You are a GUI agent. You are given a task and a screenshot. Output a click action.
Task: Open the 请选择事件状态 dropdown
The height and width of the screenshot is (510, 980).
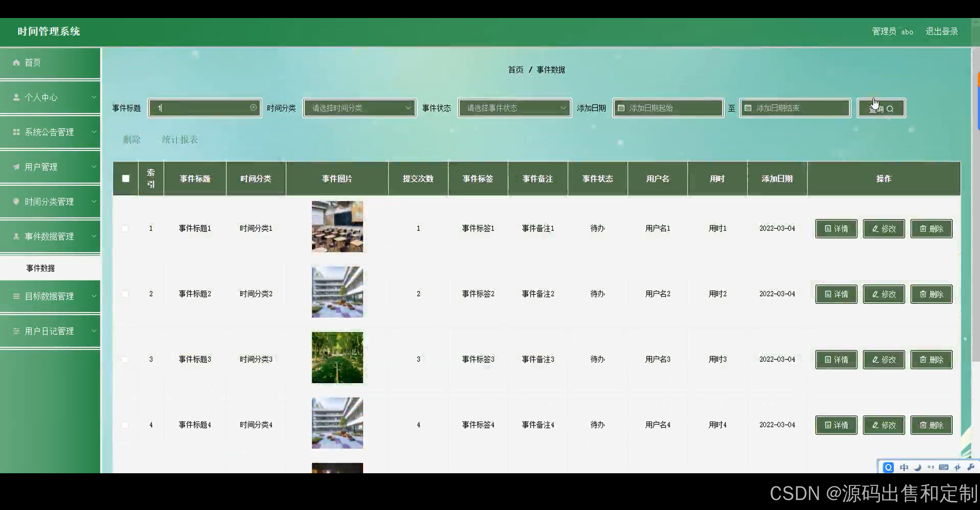click(514, 108)
